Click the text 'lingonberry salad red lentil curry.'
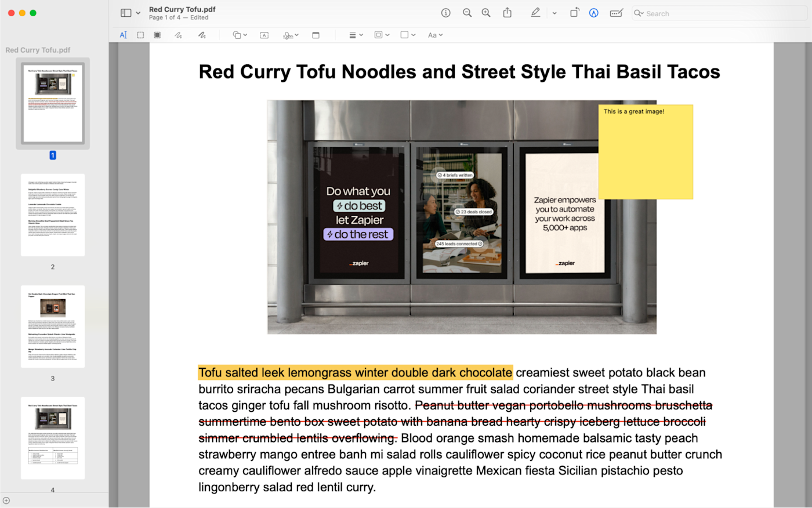The height and width of the screenshot is (508, 812). pyautogui.click(x=287, y=487)
